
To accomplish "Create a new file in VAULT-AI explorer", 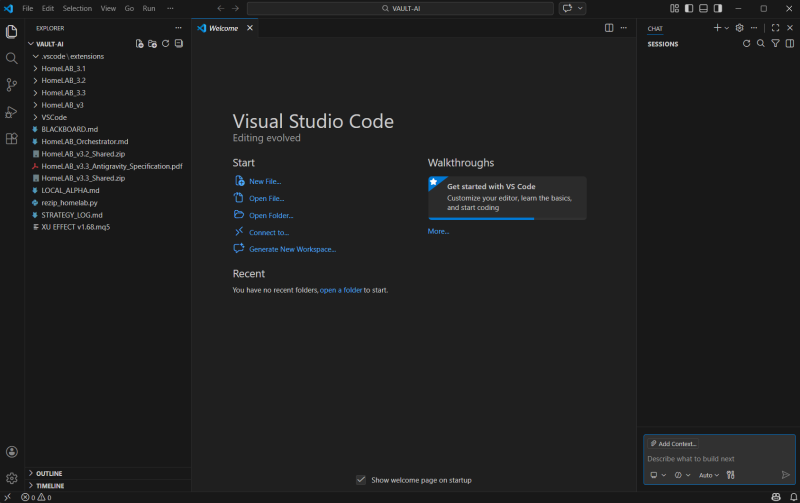I will (x=139, y=44).
